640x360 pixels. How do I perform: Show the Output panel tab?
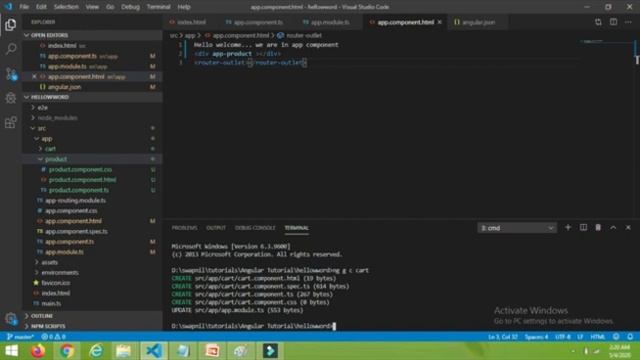216,228
